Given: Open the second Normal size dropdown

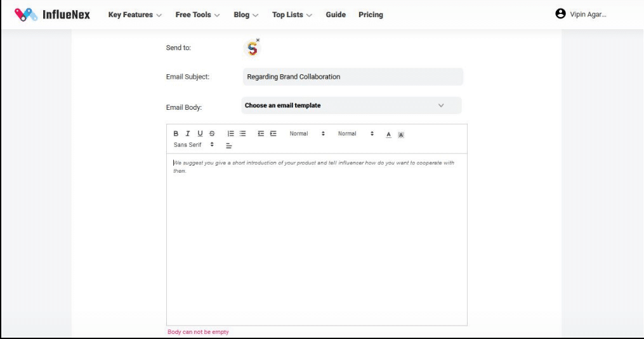Looking at the screenshot, I should (356, 133).
